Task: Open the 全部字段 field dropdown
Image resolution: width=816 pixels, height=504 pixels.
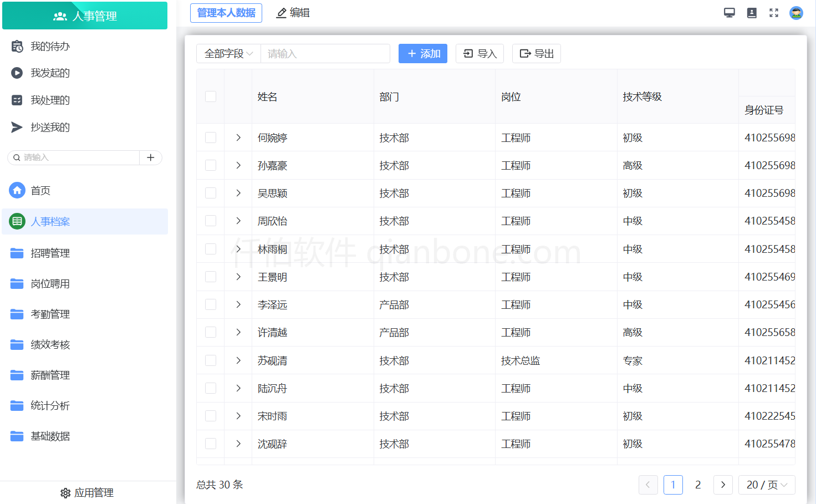Action: (x=228, y=53)
